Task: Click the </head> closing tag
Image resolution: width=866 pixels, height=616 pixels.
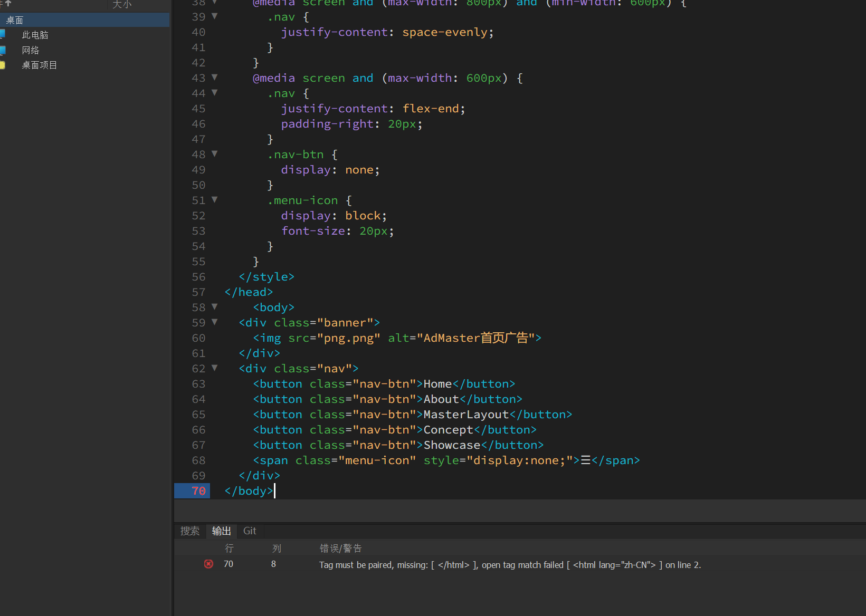Action: coord(249,292)
